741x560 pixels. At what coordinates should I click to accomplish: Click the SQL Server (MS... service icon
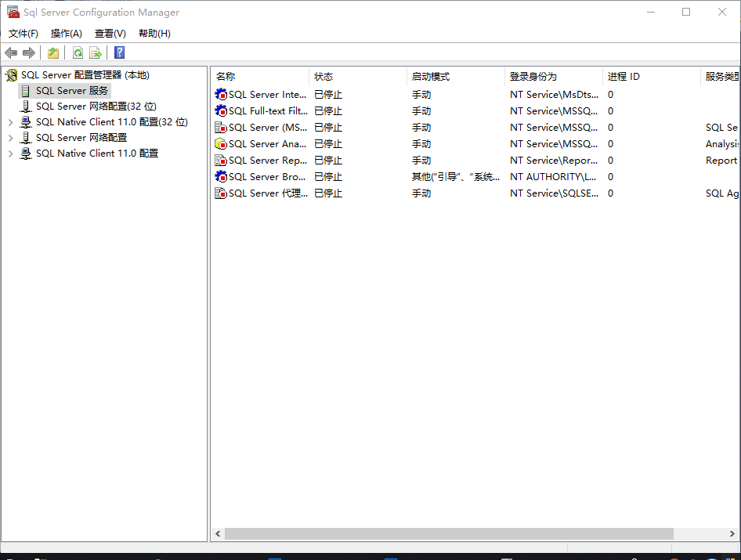pyautogui.click(x=221, y=128)
